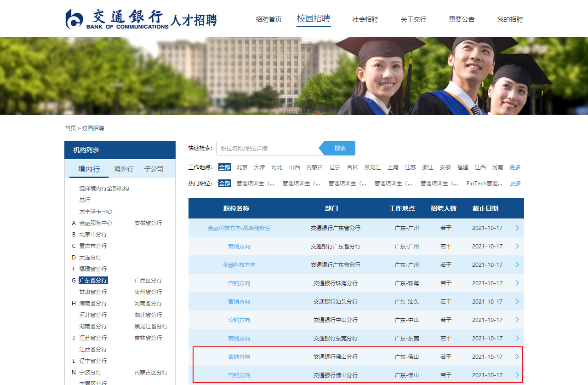Open 社会招聘 navigation item

[365, 19]
